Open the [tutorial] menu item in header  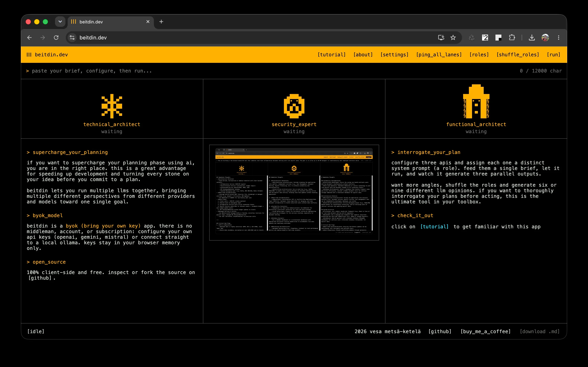pos(332,55)
